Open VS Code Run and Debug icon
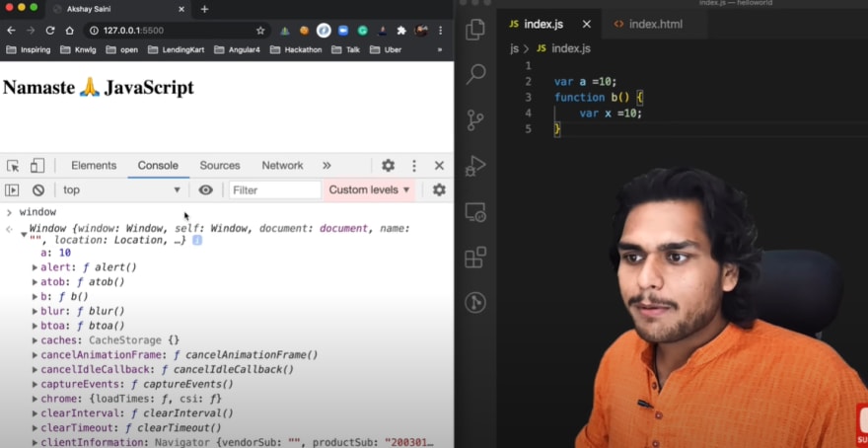 point(475,166)
